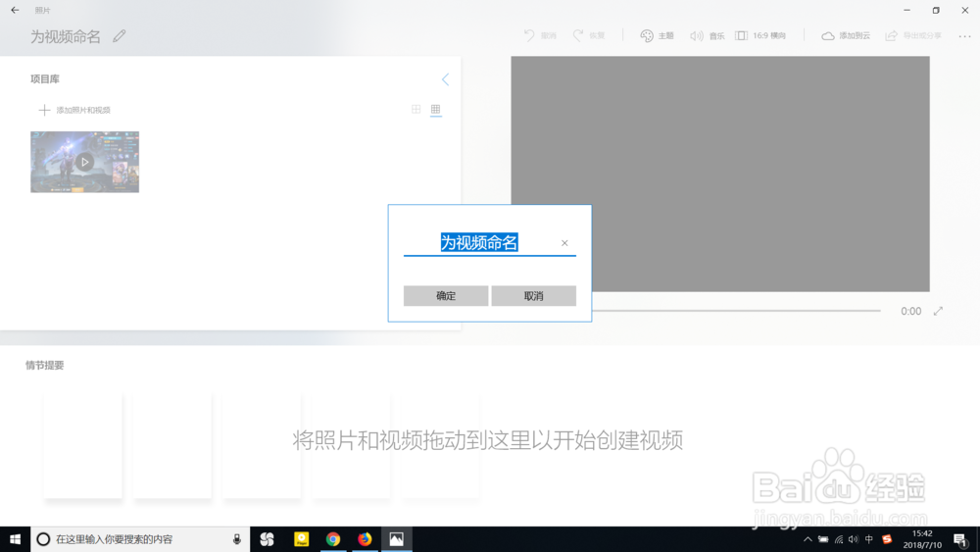The height and width of the screenshot is (552, 980).
Task: Select the game video thumbnail in the library
Action: click(x=85, y=162)
